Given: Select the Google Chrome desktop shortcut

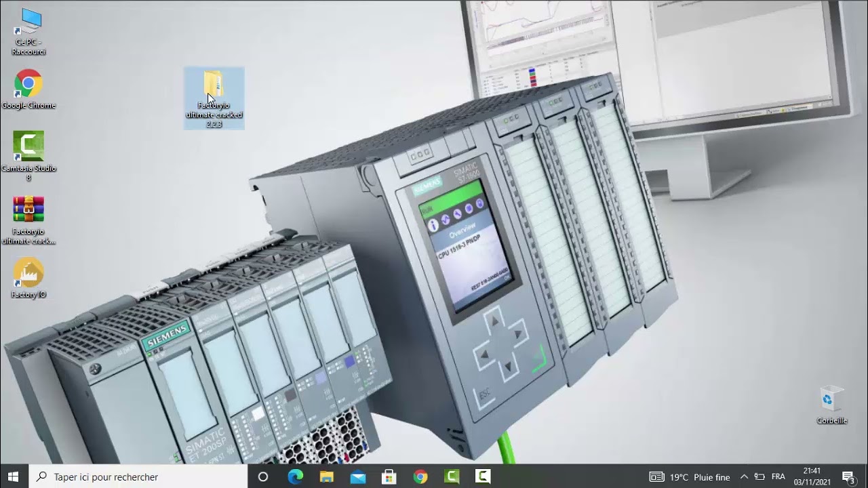Looking at the screenshot, I should click(28, 89).
